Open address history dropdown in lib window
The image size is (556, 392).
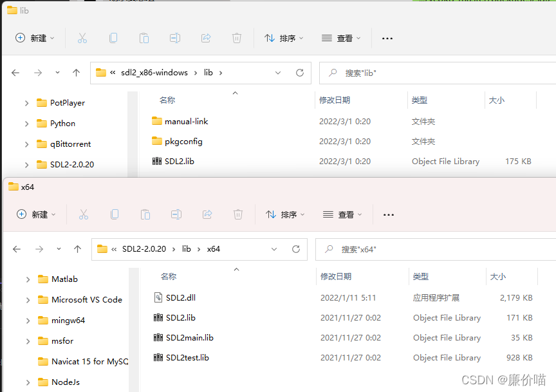point(278,73)
